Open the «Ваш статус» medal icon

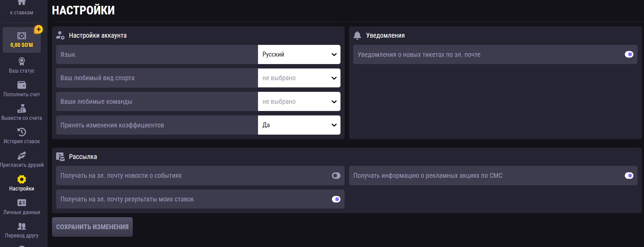22,61
